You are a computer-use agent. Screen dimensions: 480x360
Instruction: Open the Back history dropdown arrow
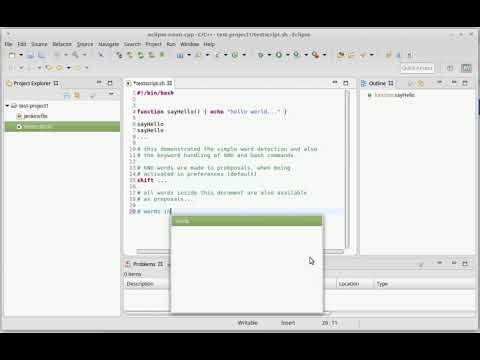click(68, 68)
